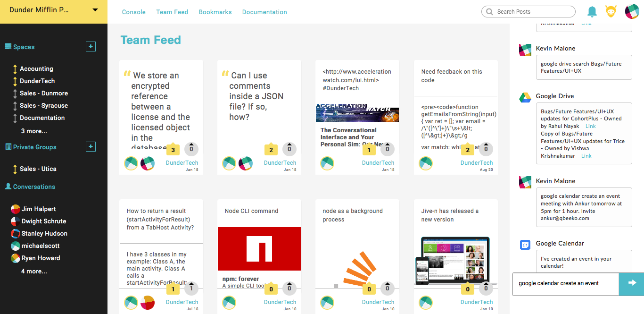644x314 pixels.
Task: Add a new space with plus icon
Action: (x=91, y=47)
